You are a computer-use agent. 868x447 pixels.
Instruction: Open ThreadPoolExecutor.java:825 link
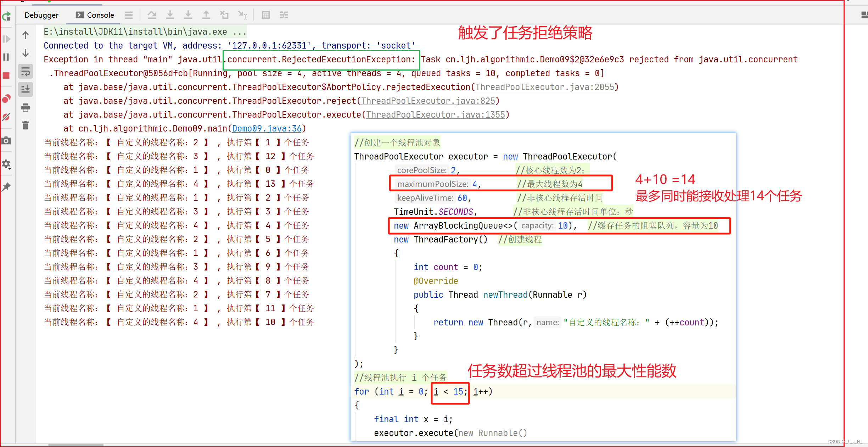(x=428, y=101)
